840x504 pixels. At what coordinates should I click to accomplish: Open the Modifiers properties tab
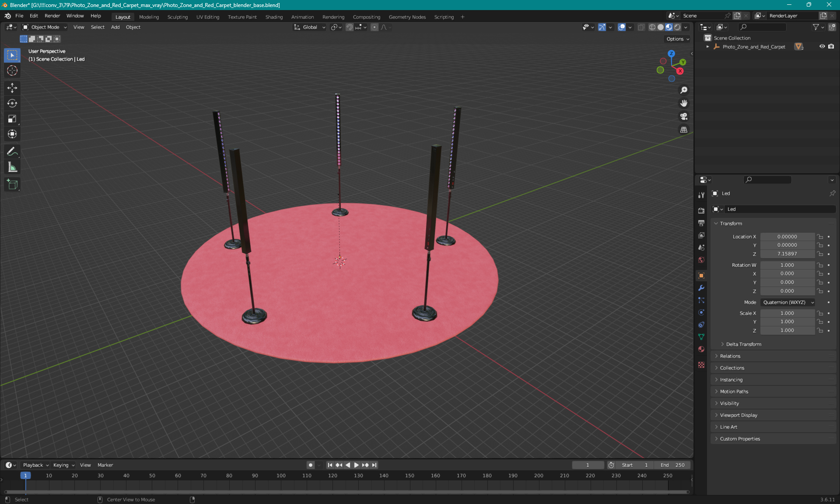701,288
